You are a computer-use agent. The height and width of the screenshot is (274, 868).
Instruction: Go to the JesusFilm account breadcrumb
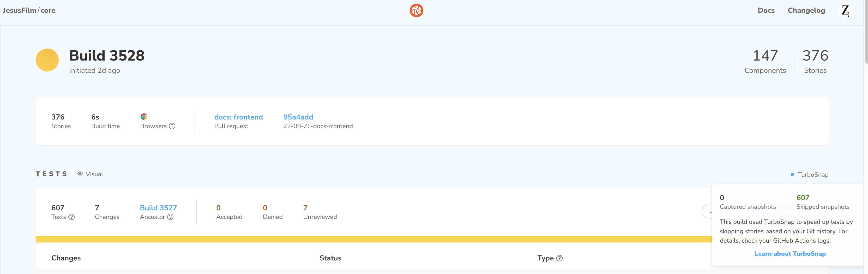click(x=19, y=10)
